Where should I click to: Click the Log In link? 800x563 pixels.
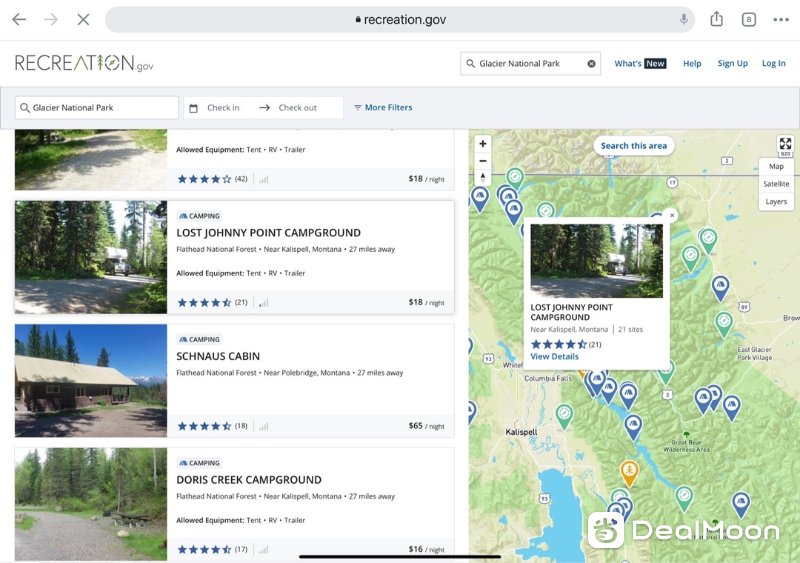click(x=773, y=63)
